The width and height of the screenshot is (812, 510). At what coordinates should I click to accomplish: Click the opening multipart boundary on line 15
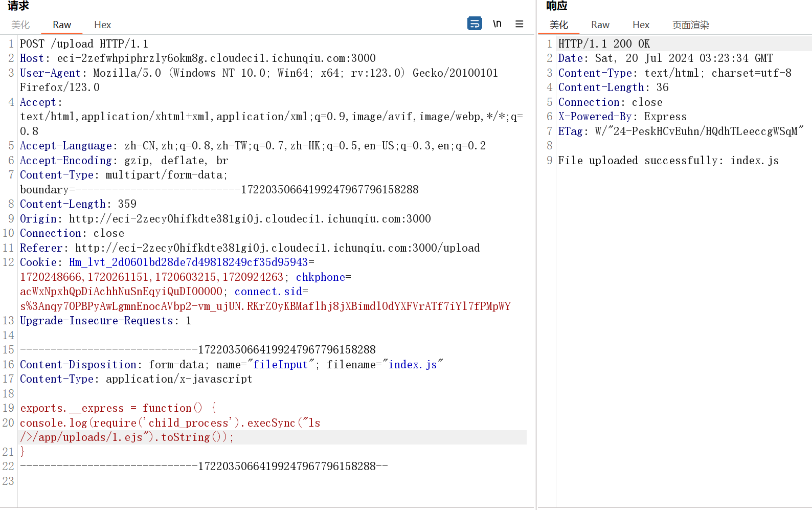pyautogui.click(x=198, y=350)
